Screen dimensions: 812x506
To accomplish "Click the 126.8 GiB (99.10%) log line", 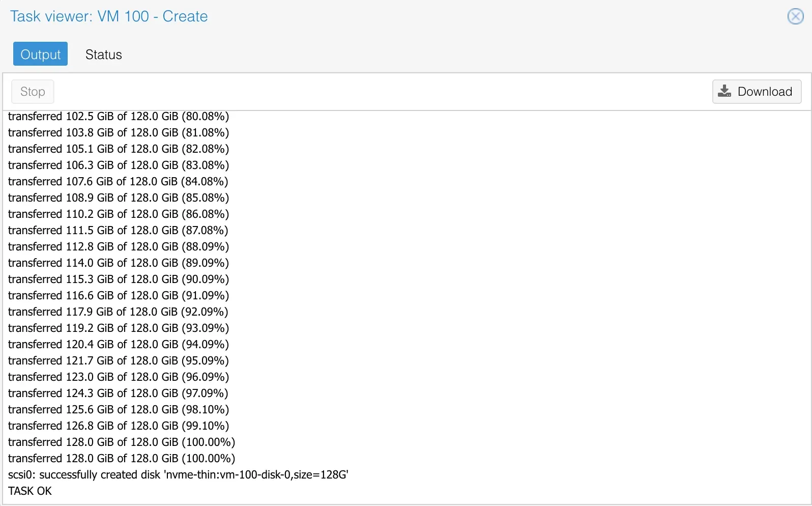I will (119, 426).
